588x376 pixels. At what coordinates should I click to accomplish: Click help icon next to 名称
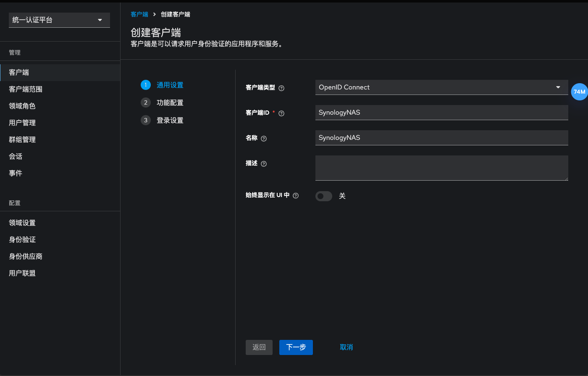264,139
